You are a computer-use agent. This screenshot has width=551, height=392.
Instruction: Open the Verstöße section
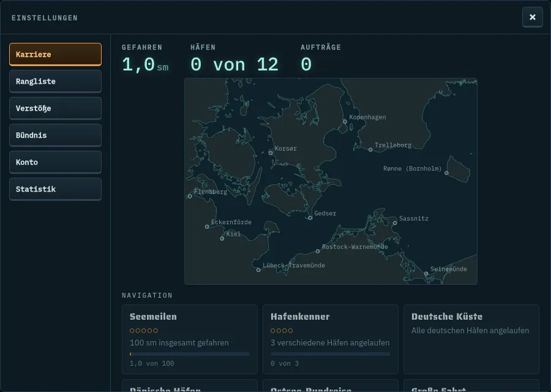click(x=55, y=108)
